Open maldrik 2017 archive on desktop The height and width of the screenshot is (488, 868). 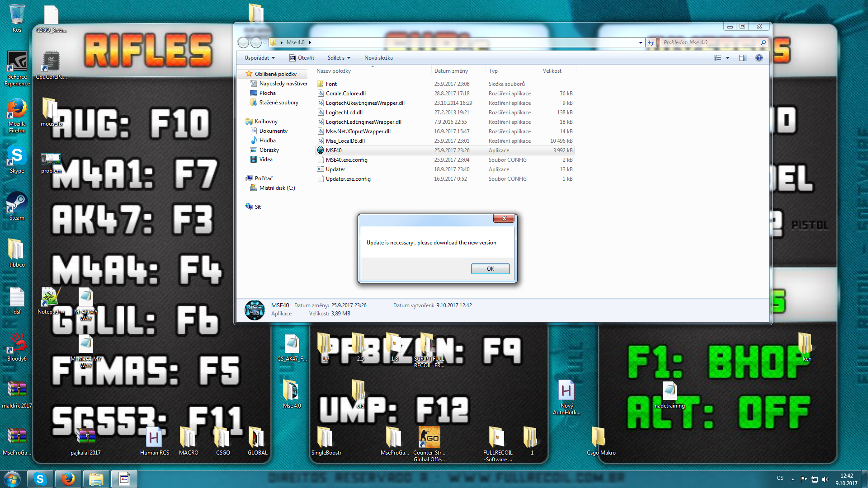tap(17, 394)
